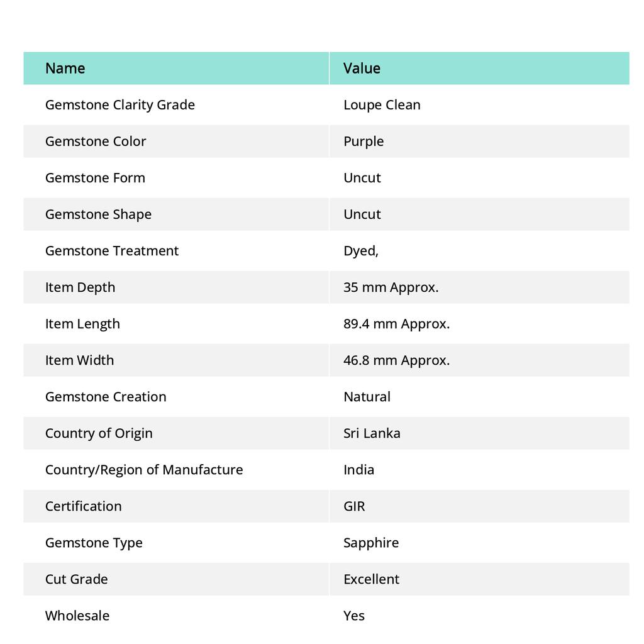Click the Gemstone Shape Uncut value
644x644 pixels.
362,214
